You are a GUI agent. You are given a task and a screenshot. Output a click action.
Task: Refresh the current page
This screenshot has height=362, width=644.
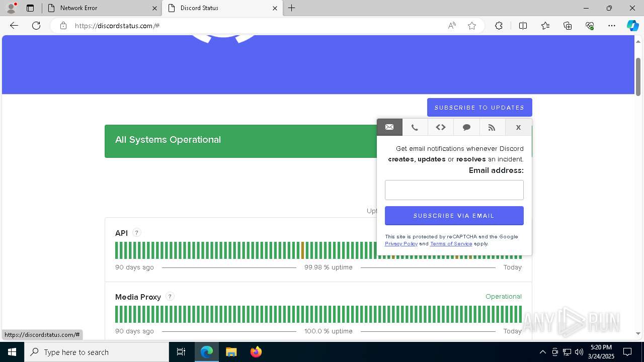click(36, 26)
